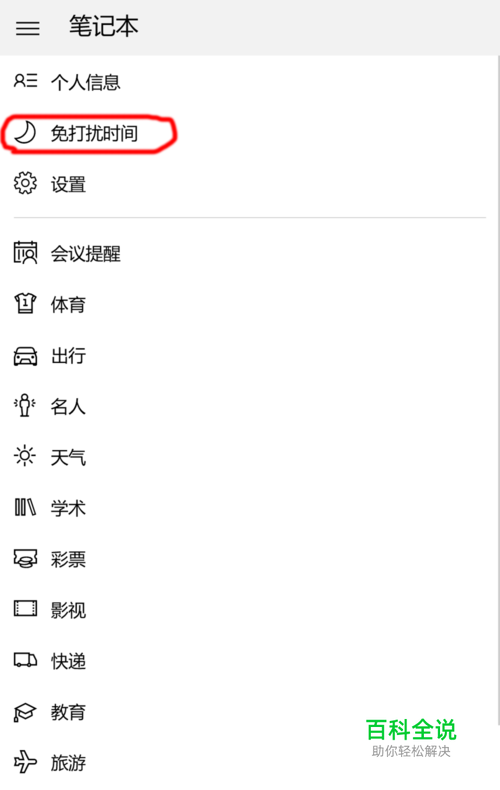Open the hamburger menu
Image resolution: width=500 pixels, height=790 pixels.
click(x=28, y=28)
